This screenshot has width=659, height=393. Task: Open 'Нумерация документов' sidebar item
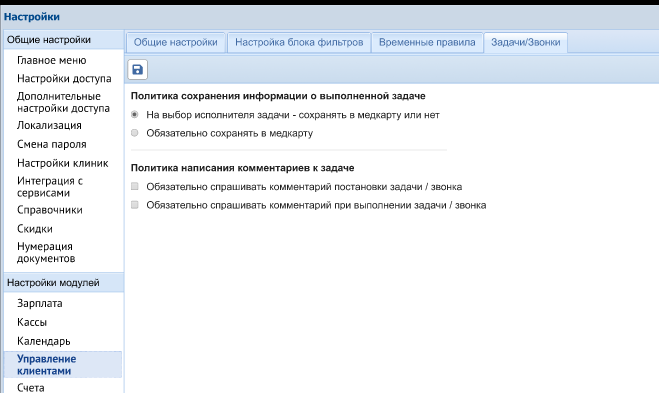(x=46, y=252)
